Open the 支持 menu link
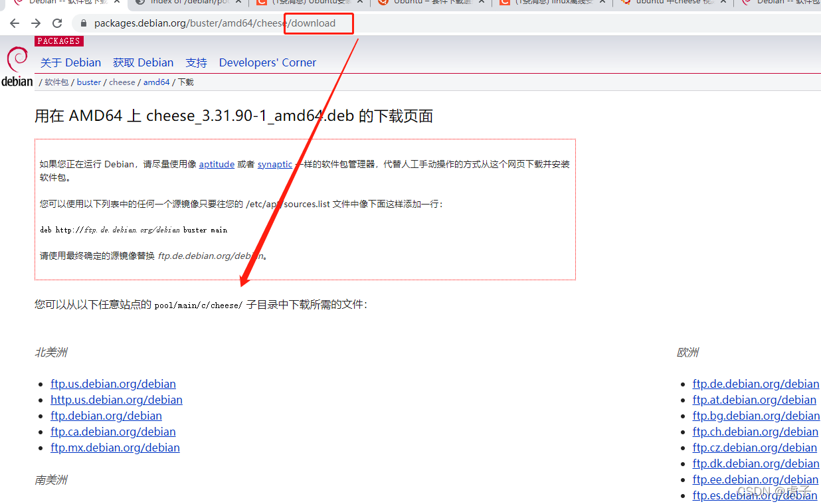The image size is (821, 504). [x=196, y=62]
